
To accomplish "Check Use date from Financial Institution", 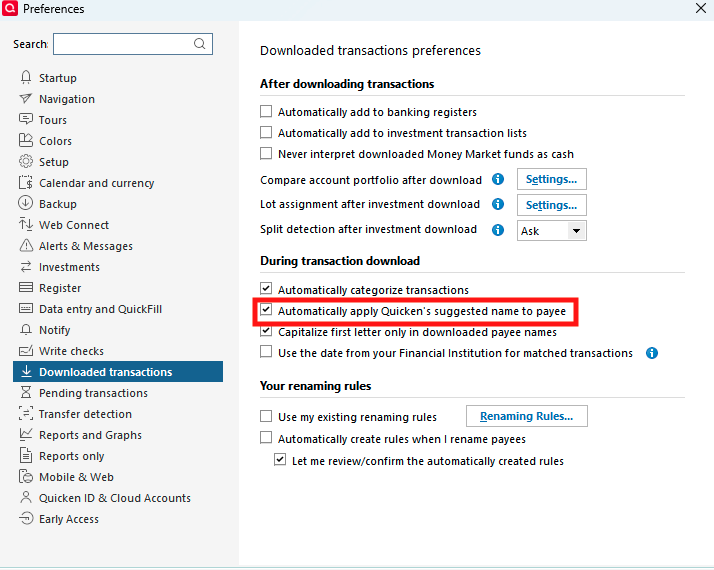I will coord(266,352).
